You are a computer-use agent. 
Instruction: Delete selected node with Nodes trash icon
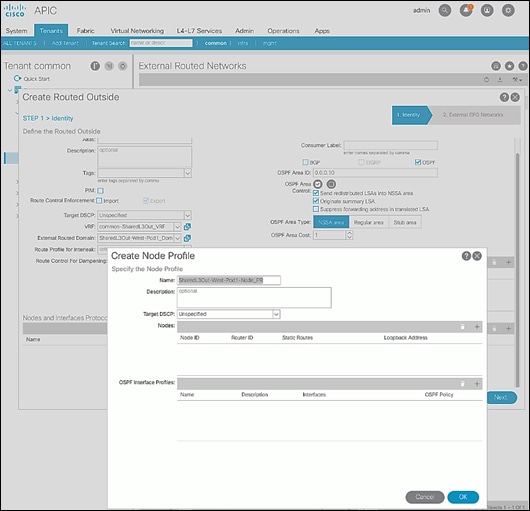[x=462, y=327]
